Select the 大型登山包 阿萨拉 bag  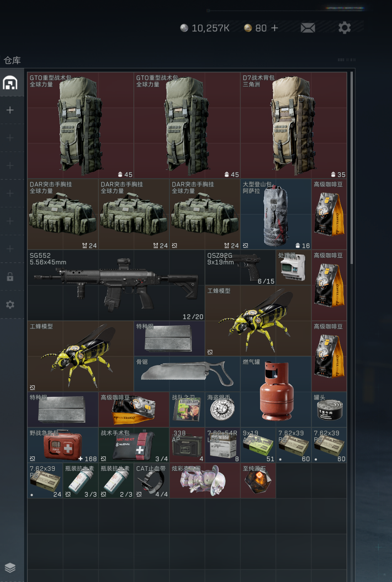[276, 214]
